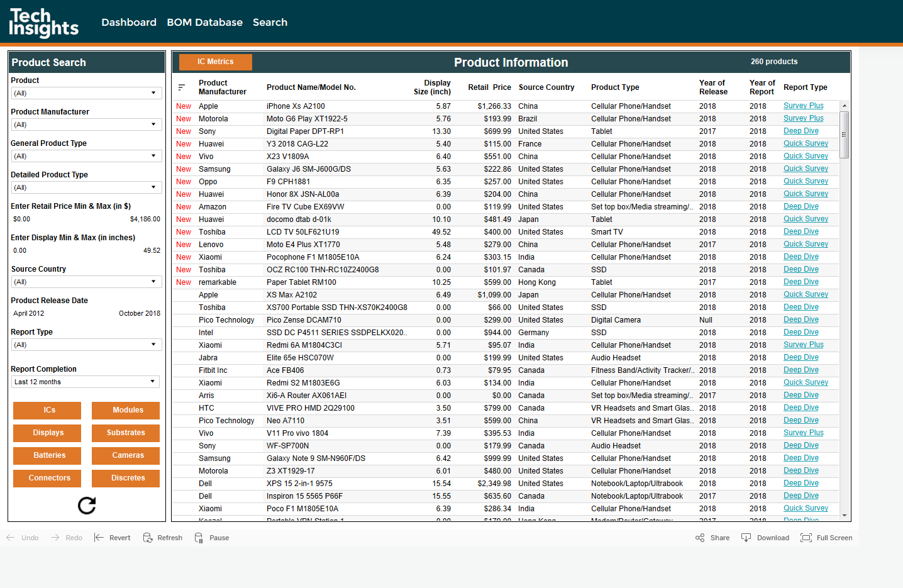The height and width of the screenshot is (588, 903).
Task: Open the Batteries category
Action: click(x=49, y=455)
